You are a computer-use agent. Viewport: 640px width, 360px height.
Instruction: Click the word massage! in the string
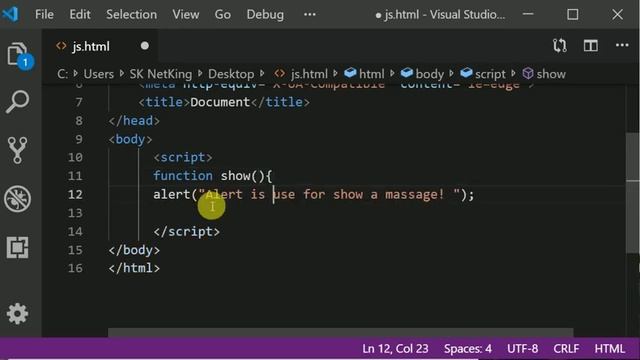pyautogui.click(x=415, y=194)
